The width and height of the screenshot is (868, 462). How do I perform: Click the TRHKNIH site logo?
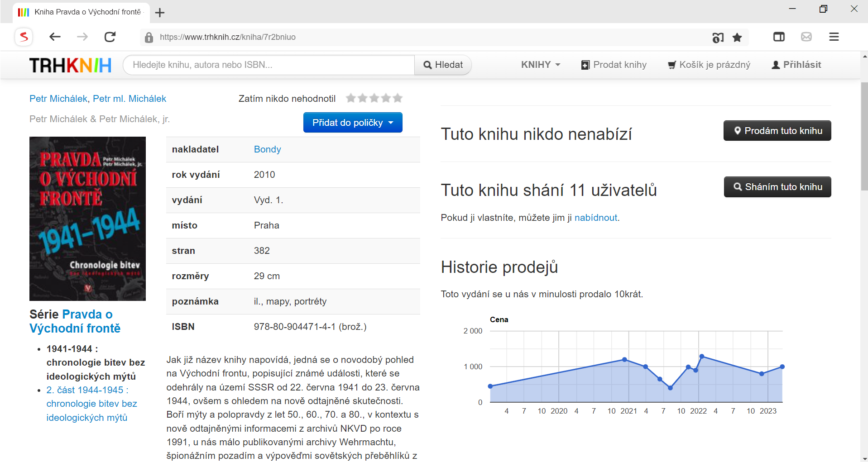(71, 65)
